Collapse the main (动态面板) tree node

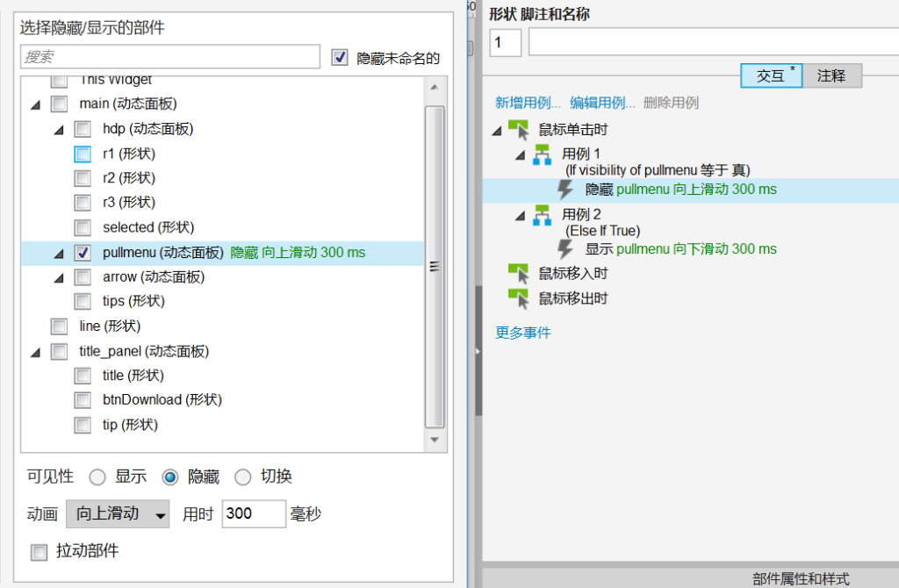coord(35,105)
